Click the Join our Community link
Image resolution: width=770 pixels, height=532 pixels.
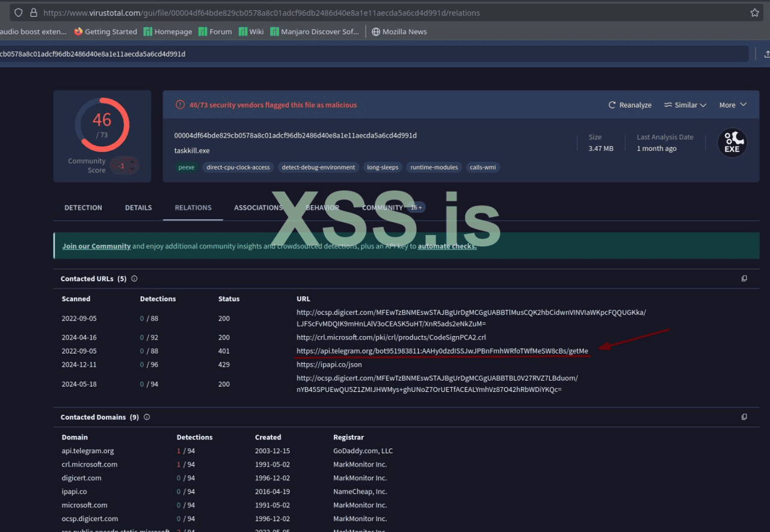pyautogui.click(x=96, y=246)
